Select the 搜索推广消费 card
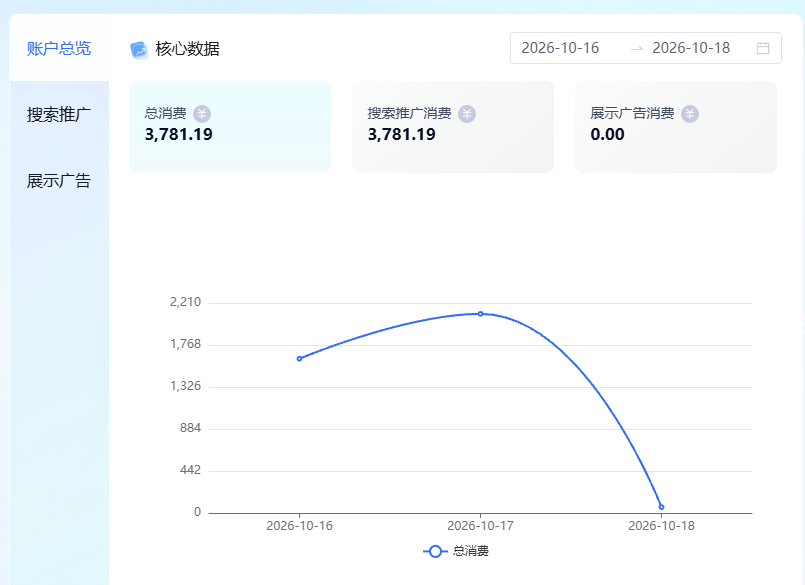This screenshot has height=585, width=805. pyautogui.click(x=453, y=127)
